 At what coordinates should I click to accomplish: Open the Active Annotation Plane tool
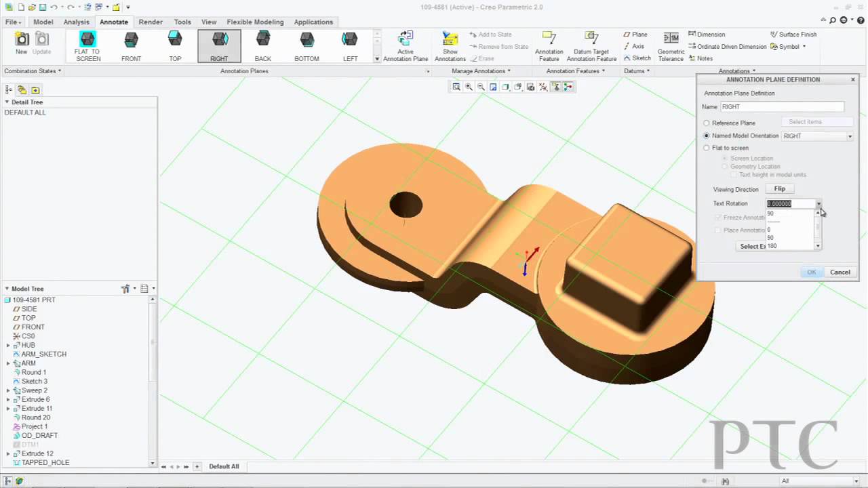coord(406,46)
